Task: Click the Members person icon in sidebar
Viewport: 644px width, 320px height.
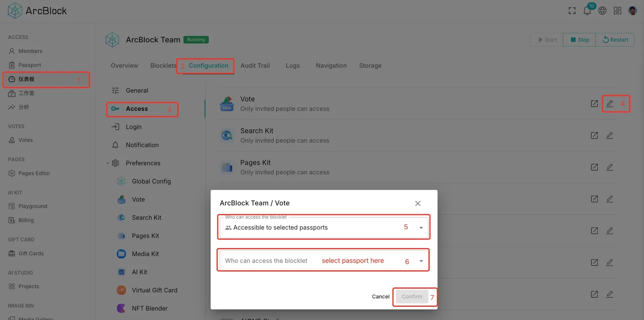Action: [x=12, y=51]
